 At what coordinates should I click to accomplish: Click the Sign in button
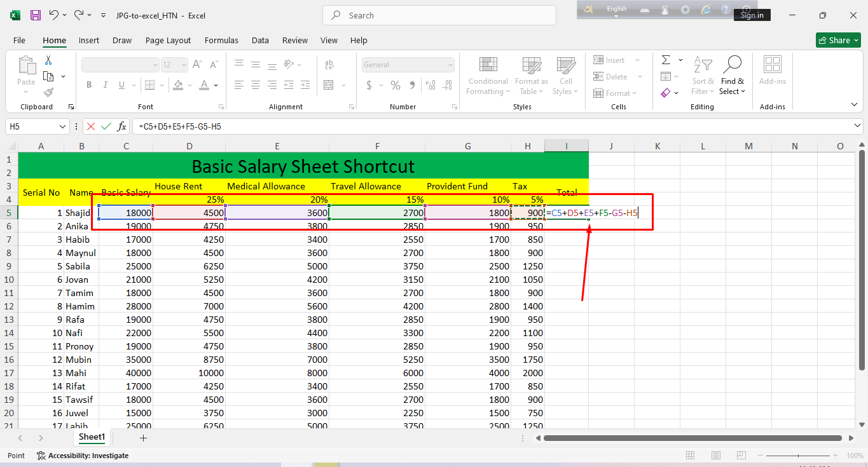point(752,15)
